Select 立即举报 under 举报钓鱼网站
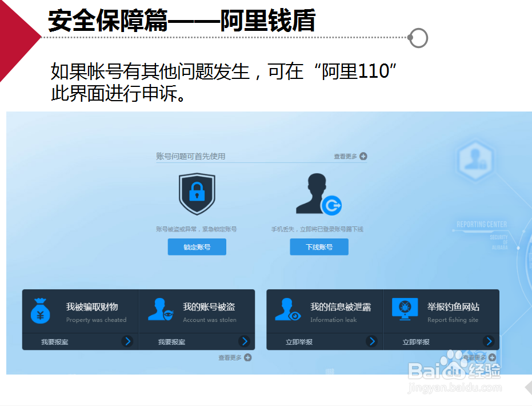This screenshot has width=532, height=406. tap(416, 342)
